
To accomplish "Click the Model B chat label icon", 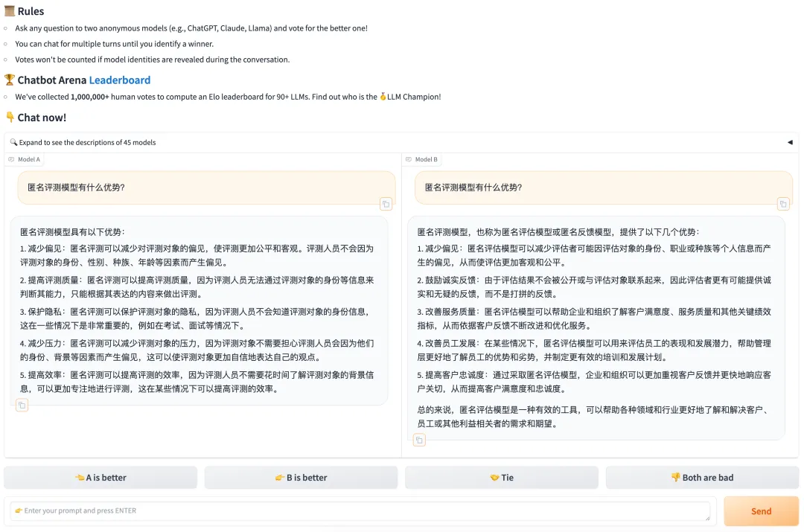I will tap(409, 159).
